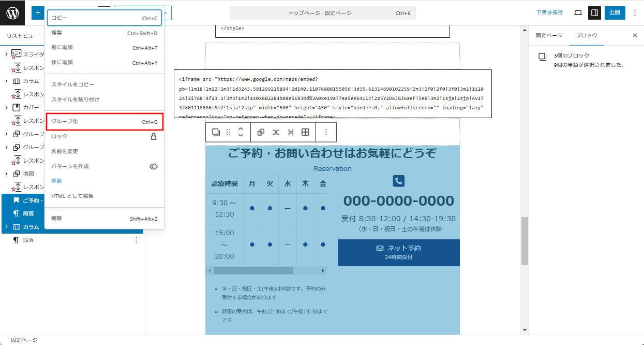Switch to the 固定ページ tab in the sidebar
This screenshot has width=644, height=345.
coord(549,35)
